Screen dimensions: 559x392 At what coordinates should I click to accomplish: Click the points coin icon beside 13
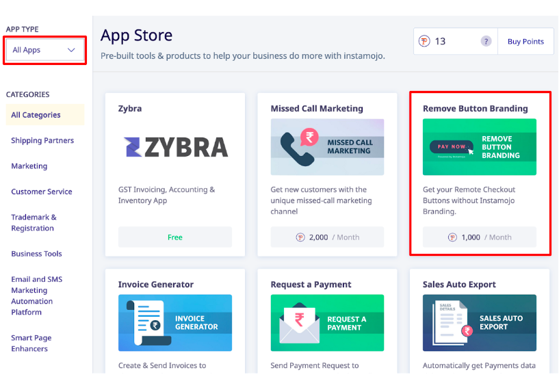[x=424, y=41]
